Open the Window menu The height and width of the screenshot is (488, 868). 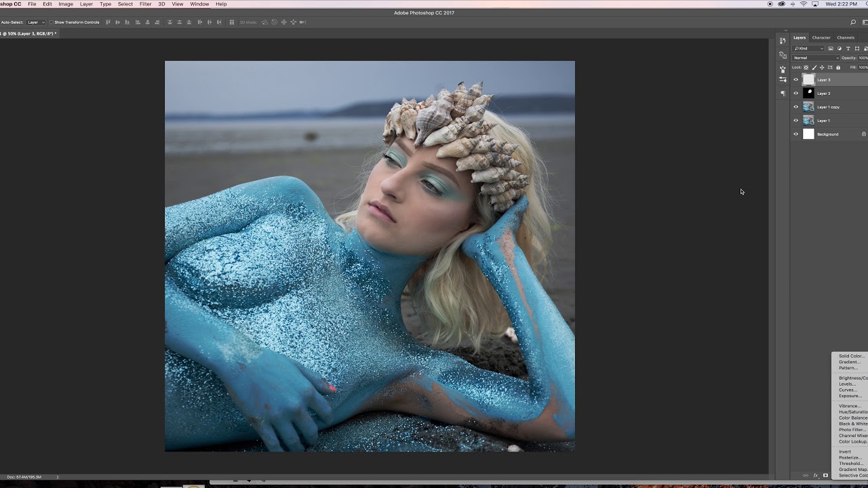pyautogui.click(x=199, y=4)
